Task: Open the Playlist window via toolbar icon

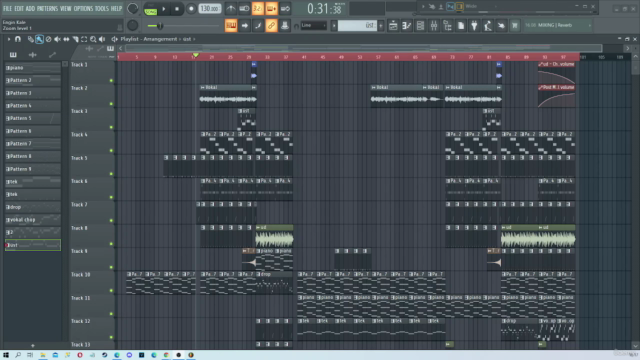Action: click(x=393, y=26)
